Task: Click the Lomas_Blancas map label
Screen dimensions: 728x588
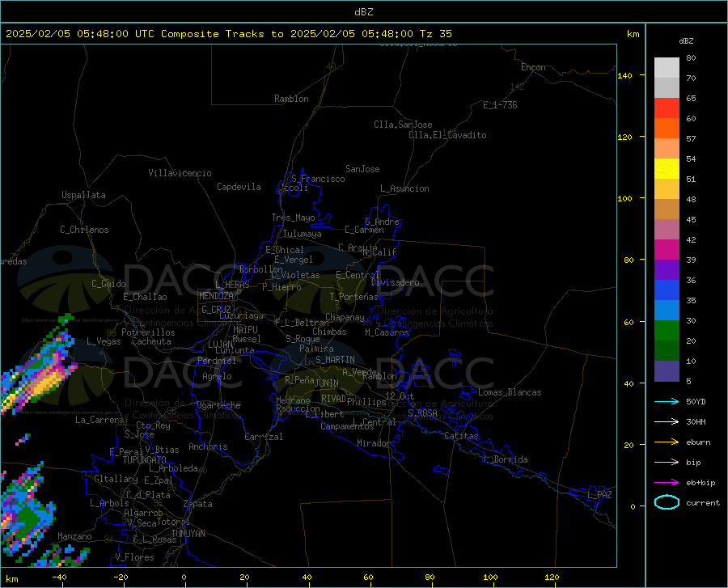Action: (510, 392)
